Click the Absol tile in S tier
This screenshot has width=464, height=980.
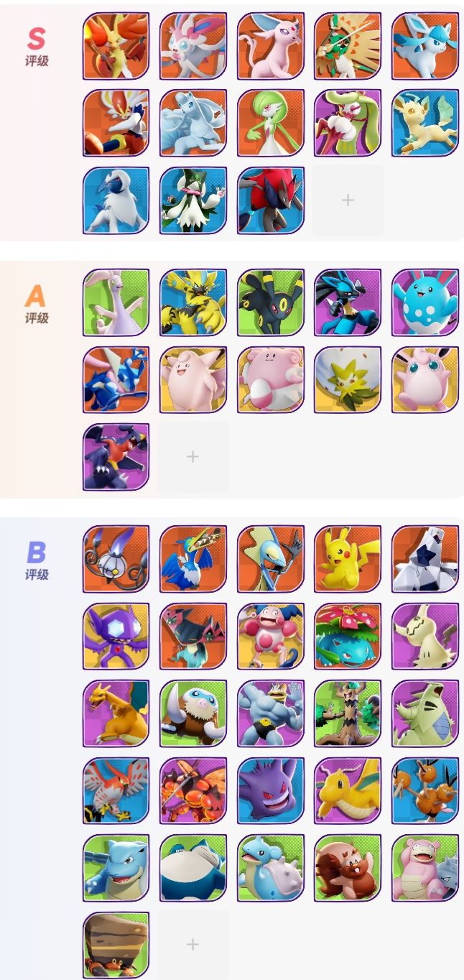coord(116,200)
